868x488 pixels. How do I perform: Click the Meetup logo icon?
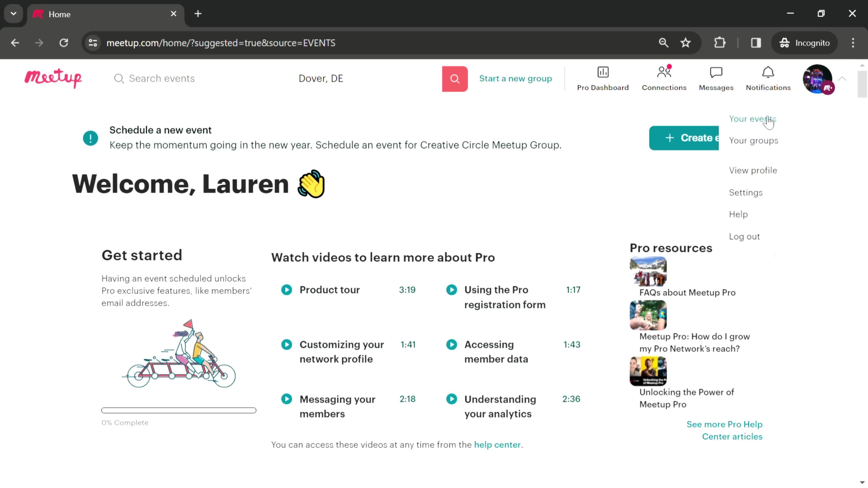[53, 78]
